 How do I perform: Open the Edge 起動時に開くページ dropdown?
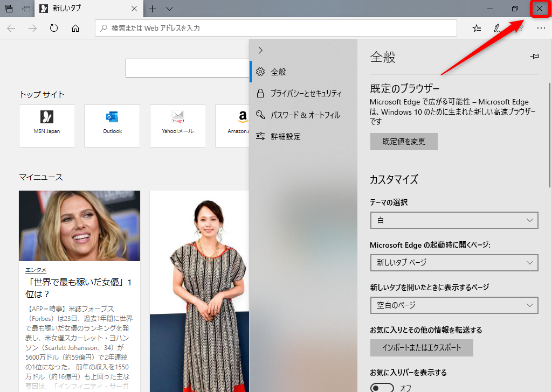[454, 263]
